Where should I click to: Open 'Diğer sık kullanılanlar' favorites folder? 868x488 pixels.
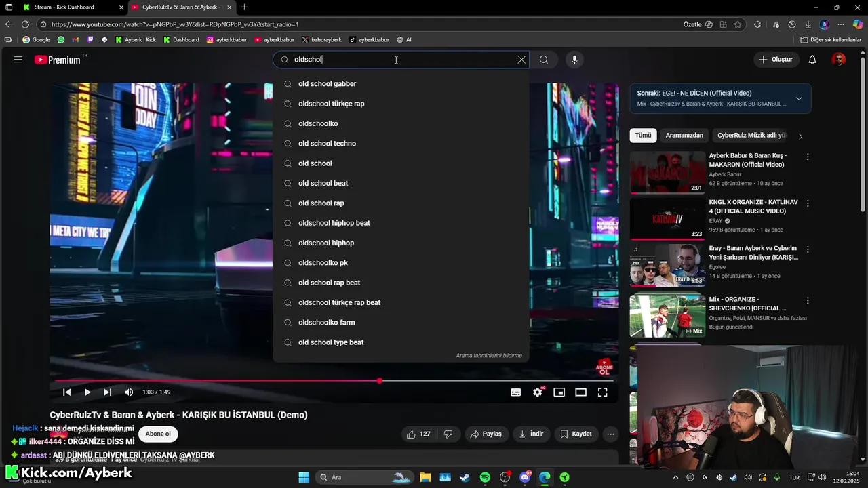[831, 40]
